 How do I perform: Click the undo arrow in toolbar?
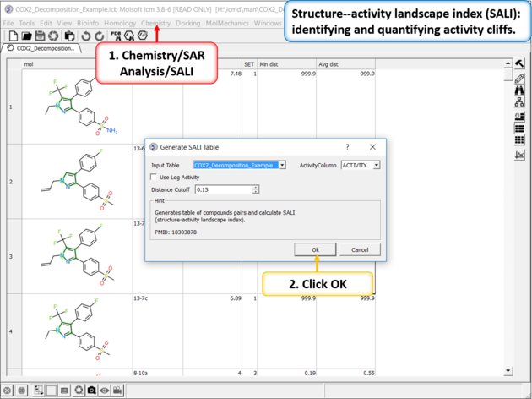point(86,36)
